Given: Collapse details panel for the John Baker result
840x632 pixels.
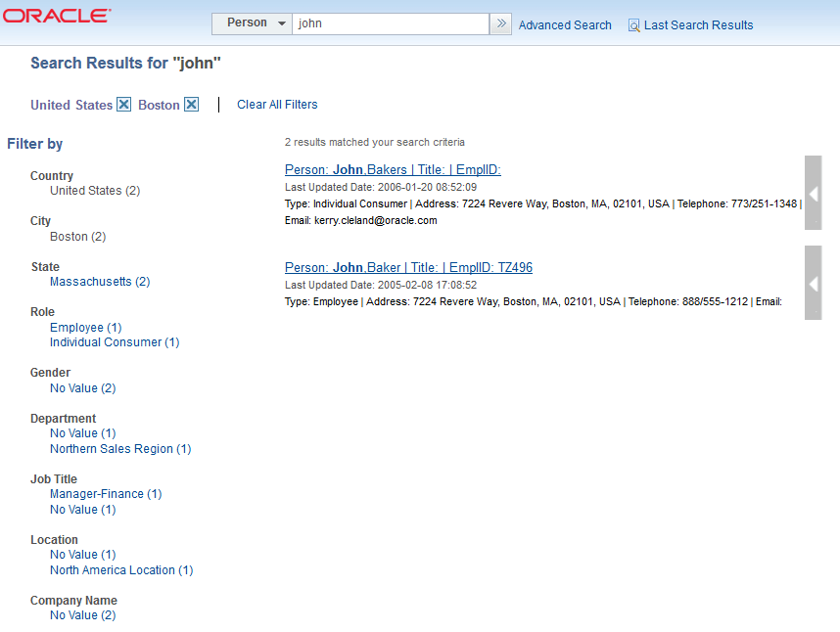Looking at the screenshot, I should (813, 283).
